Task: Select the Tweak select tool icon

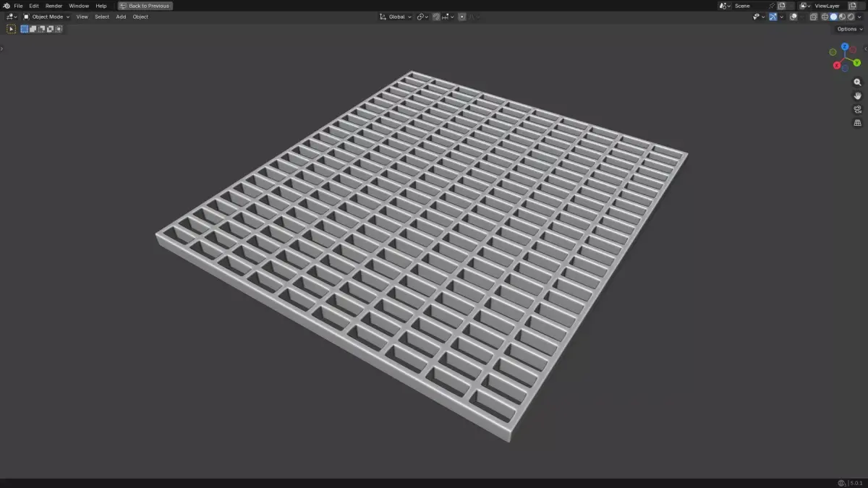Action: click(11, 29)
